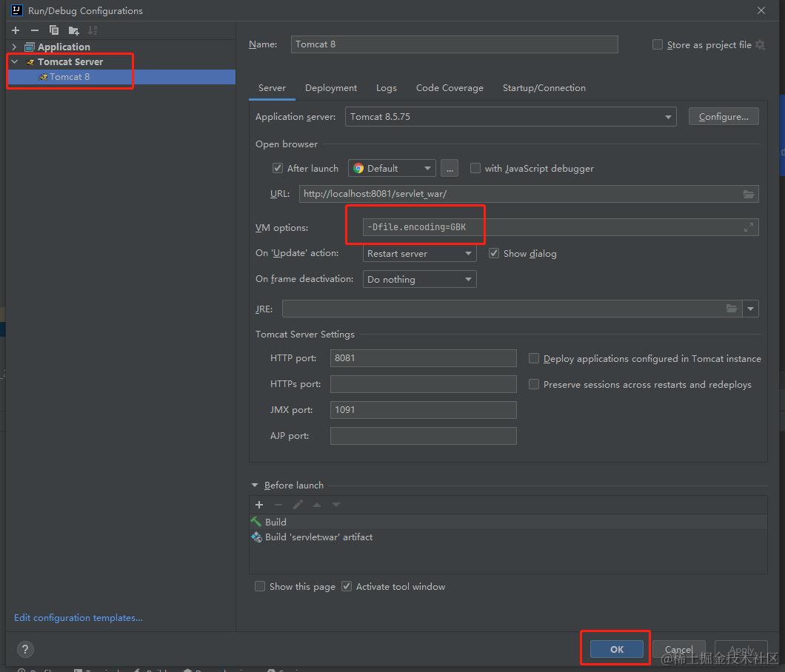The height and width of the screenshot is (672, 785).
Task: Add a new run configuration
Action: coord(16,30)
